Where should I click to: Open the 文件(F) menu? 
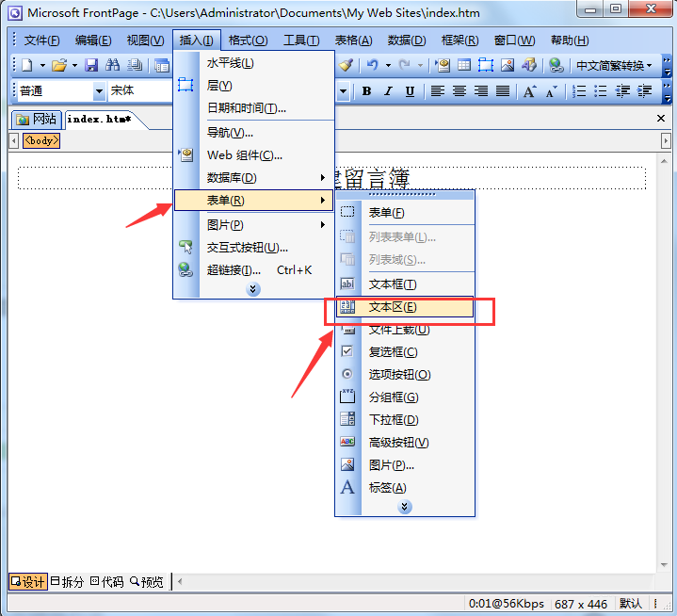pyautogui.click(x=41, y=41)
